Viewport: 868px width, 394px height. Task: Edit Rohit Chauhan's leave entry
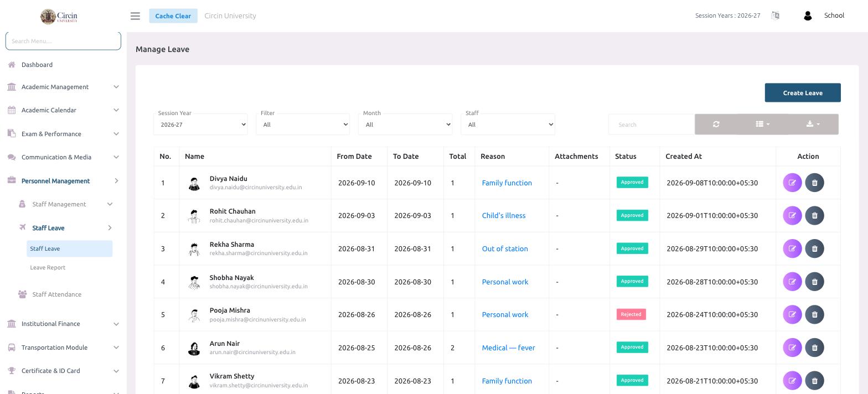792,215
